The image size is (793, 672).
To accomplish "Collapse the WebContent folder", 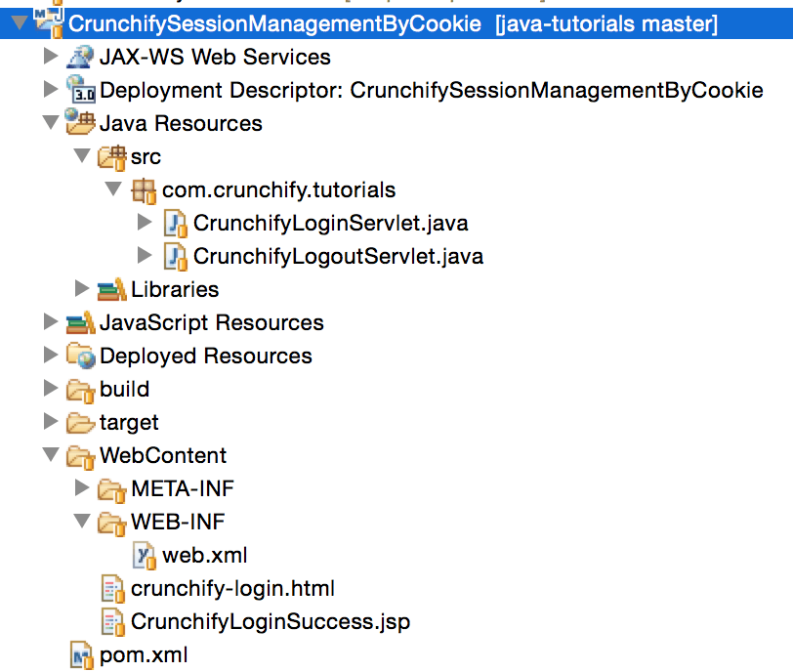I will click(51, 456).
